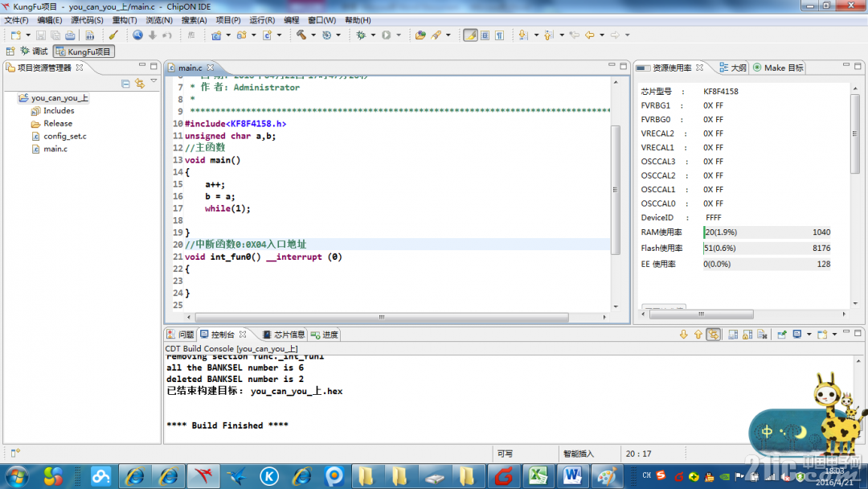Click the gray run play icon
868x489 pixels.
(386, 35)
